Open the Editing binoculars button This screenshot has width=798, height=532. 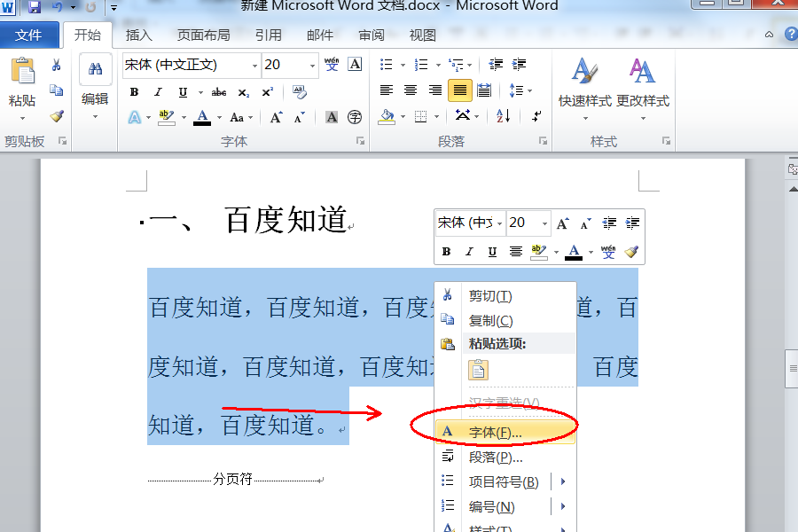point(95,69)
